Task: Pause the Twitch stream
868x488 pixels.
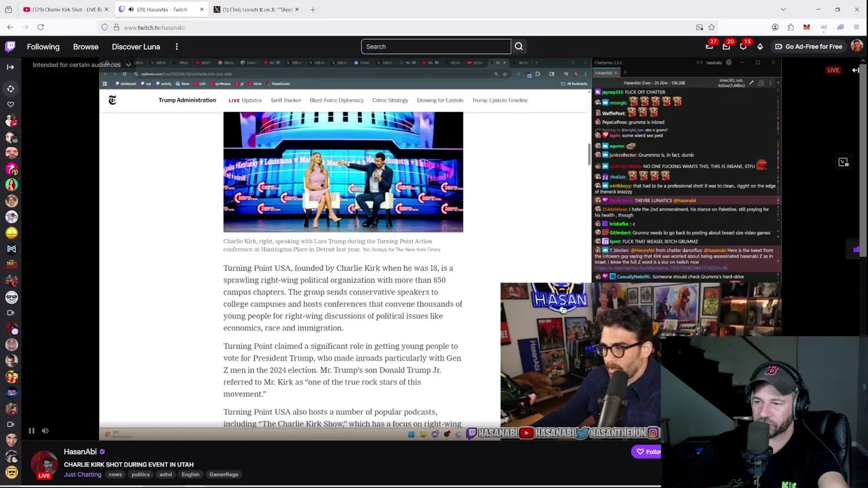Action: tap(31, 430)
